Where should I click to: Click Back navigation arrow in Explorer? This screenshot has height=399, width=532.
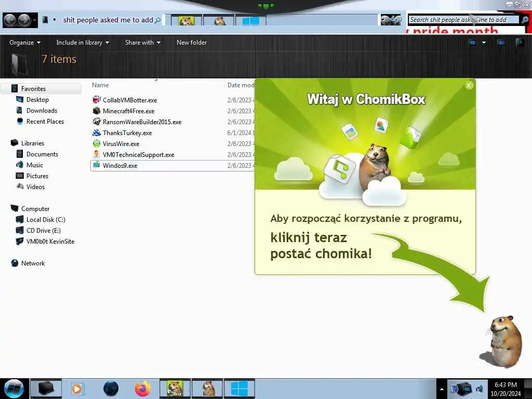point(9,20)
